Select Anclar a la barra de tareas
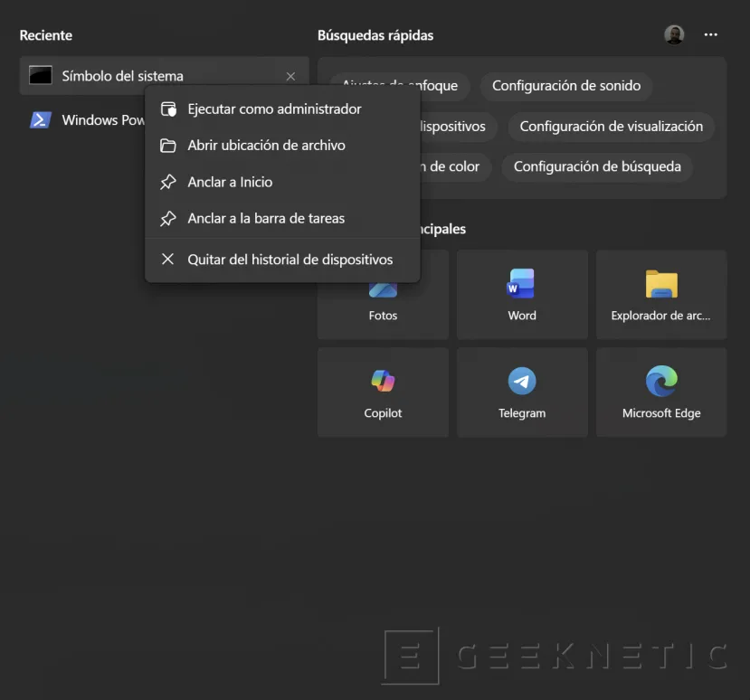The width and height of the screenshot is (750, 700). [266, 218]
